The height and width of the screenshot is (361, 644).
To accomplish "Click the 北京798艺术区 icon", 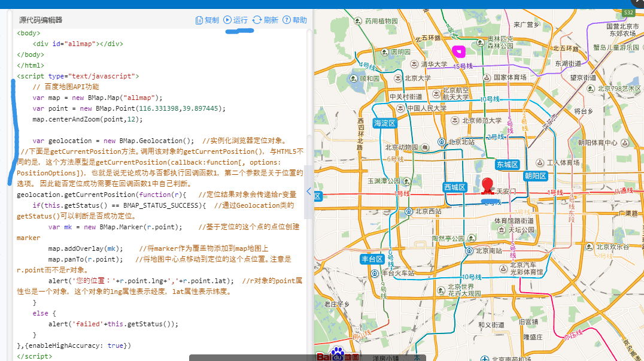I will coord(590,88).
